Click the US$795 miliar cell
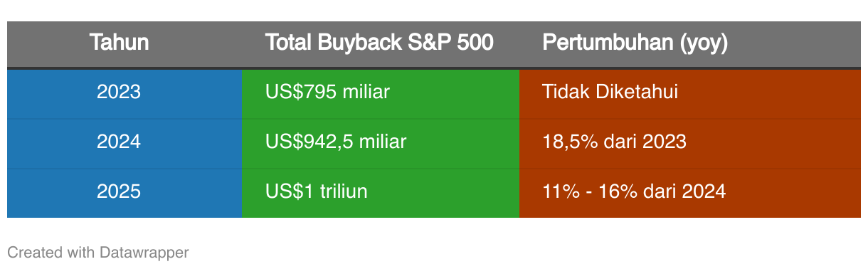The height and width of the screenshot is (269, 868). click(381, 93)
